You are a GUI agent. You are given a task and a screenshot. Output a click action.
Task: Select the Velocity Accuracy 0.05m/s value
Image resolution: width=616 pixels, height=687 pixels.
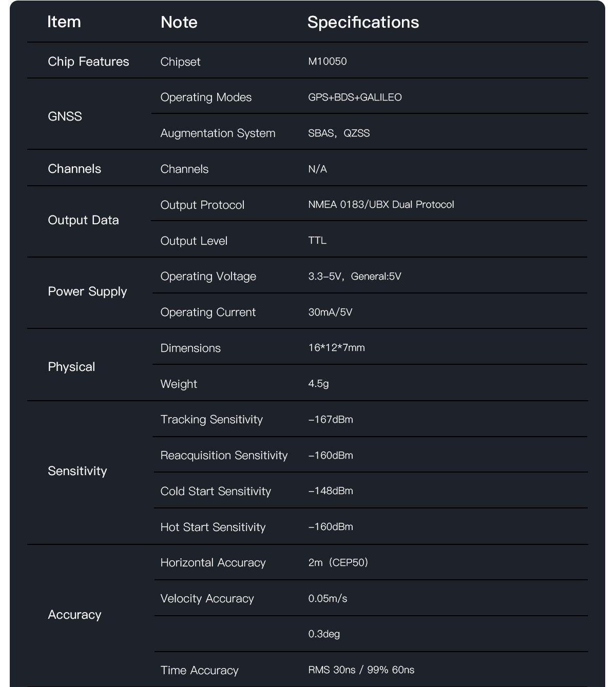pos(328,599)
